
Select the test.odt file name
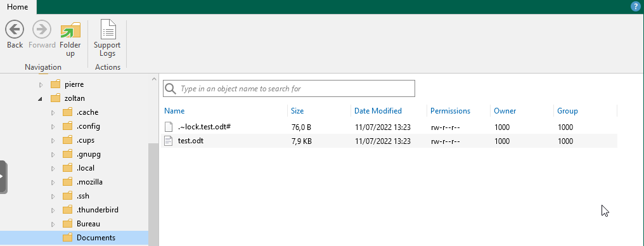tap(191, 141)
